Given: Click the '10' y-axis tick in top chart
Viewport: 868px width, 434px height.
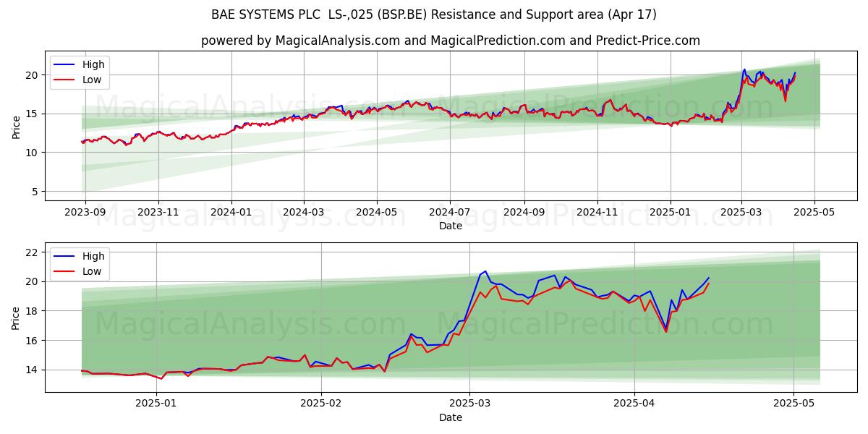Looking at the screenshot, I should [33, 153].
